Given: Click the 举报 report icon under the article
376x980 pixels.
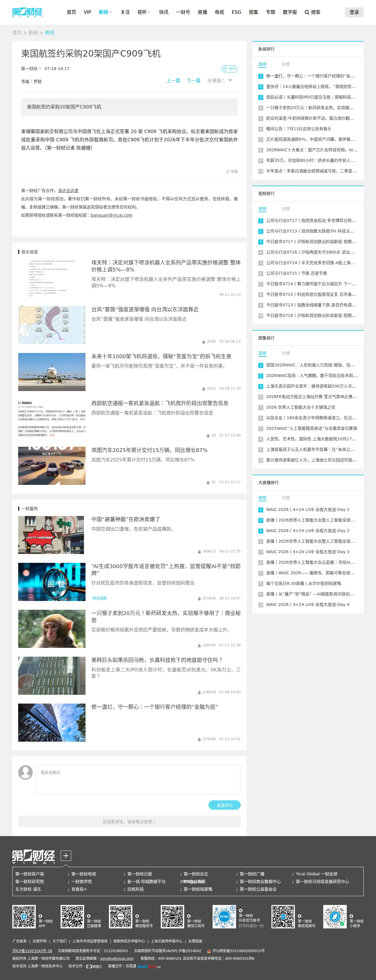Looking at the screenshot, I should pyautogui.click(x=232, y=171).
